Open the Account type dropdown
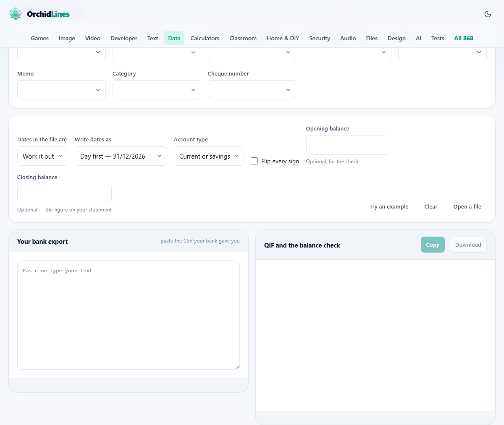Viewport: 504px width, 425px height. click(x=209, y=156)
